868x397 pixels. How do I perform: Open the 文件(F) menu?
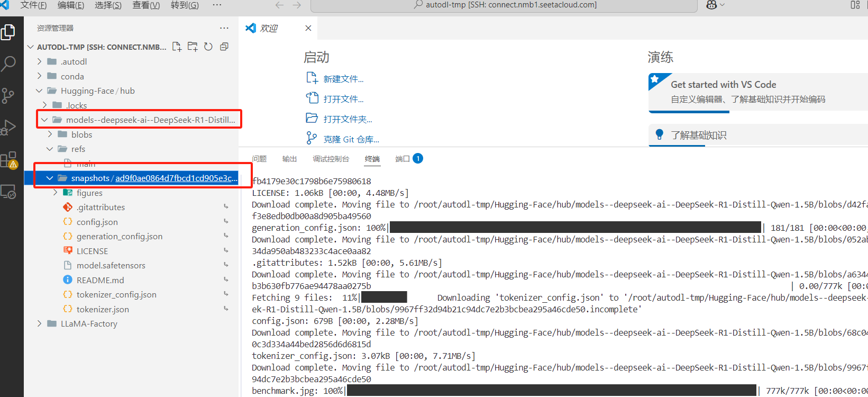(33, 5)
